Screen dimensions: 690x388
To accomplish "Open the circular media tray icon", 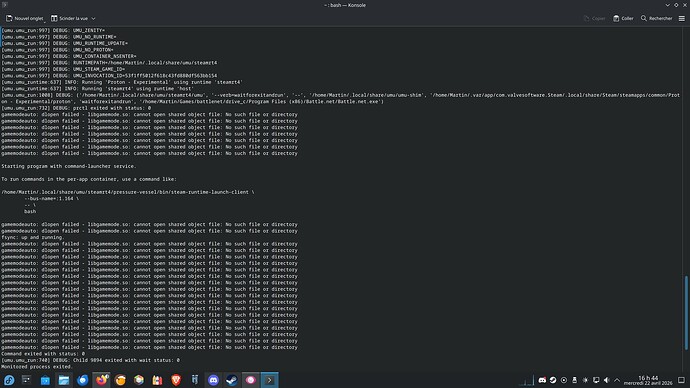I will pyautogui.click(x=564, y=380).
